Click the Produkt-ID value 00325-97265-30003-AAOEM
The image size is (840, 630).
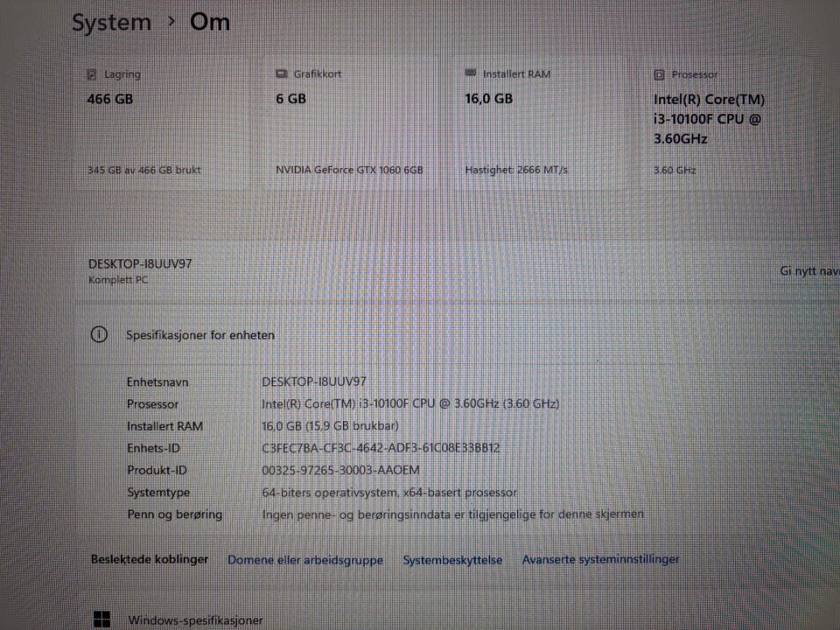pos(340,470)
